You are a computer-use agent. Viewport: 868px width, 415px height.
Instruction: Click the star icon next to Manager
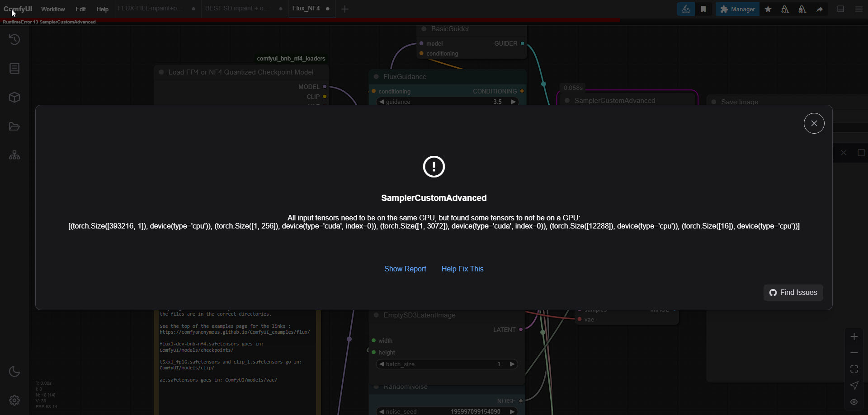768,9
